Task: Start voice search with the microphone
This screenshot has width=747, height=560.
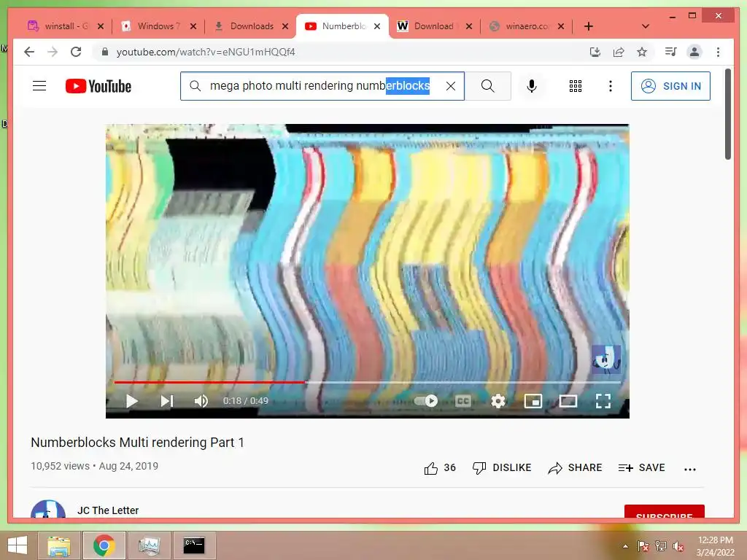Action: [x=532, y=86]
